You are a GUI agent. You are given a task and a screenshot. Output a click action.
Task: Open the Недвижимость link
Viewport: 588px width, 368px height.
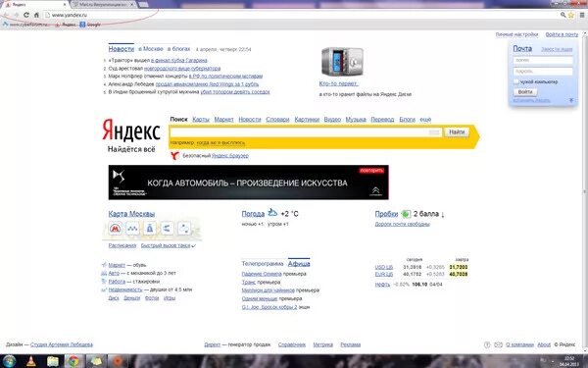125,289
